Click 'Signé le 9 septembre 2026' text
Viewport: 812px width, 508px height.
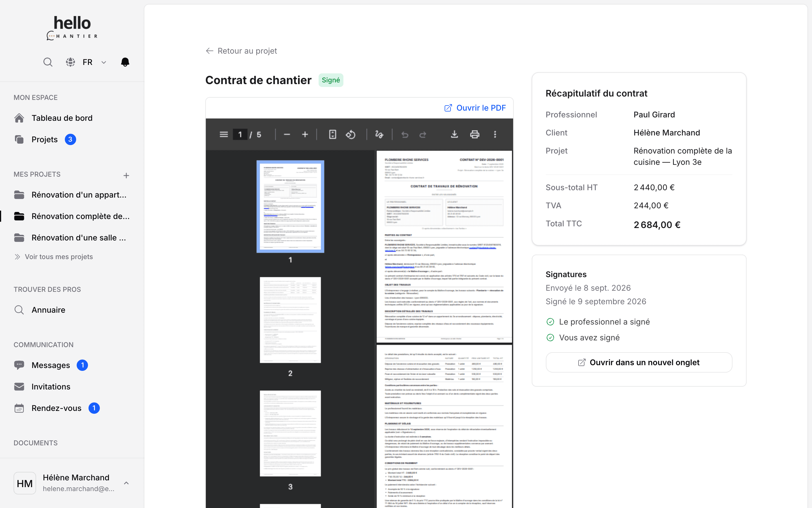point(596,301)
